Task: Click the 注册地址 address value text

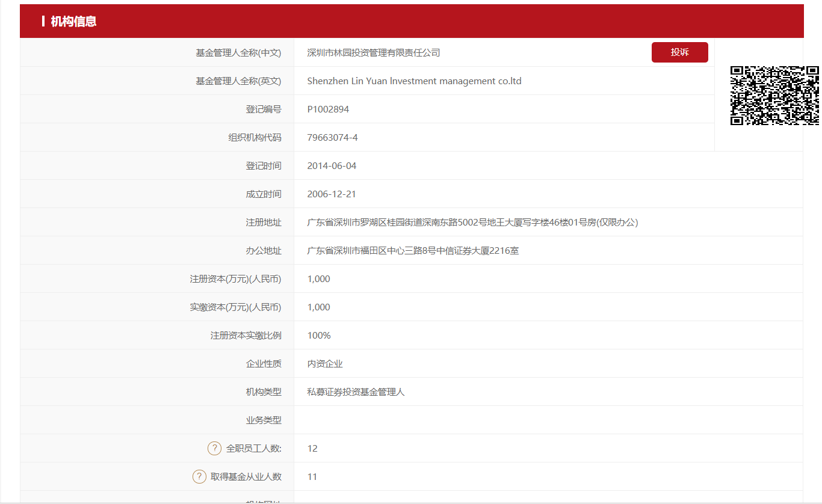Action: pyautogui.click(x=472, y=223)
